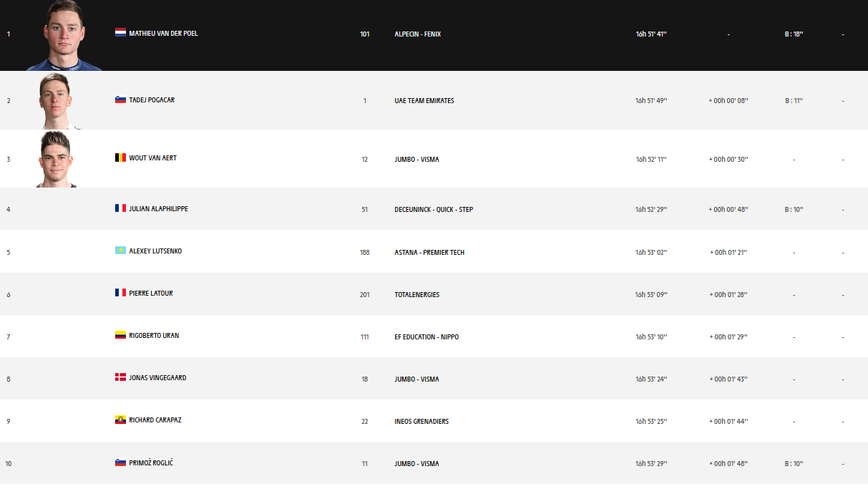This screenshot has height=489, width=868.
Task: Click the Kazakhstan flag beside Alexey Lutsenko
Action: [x=120, y=251]
